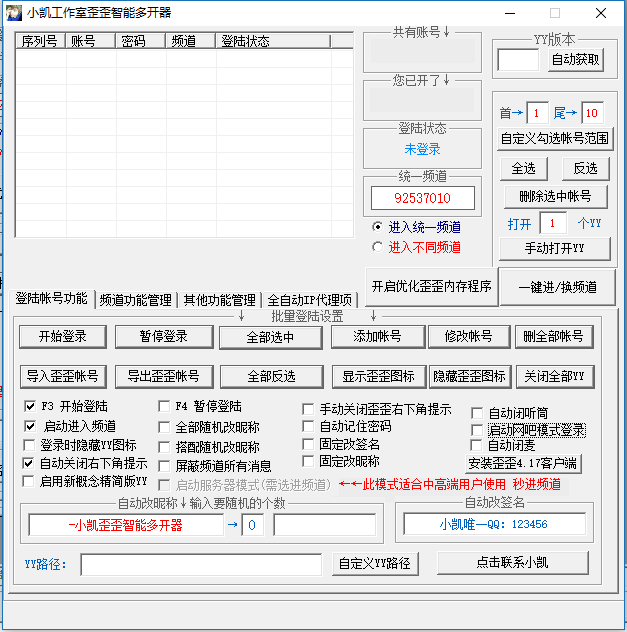Click the 尾 end number field
The width and height of the screenshot is (627, 632).
coord(592,113)
